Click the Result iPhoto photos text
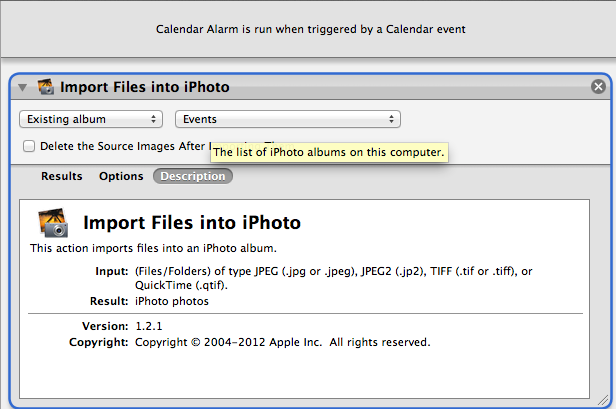The height and width of the screenshot is (409, 616). 149,301
